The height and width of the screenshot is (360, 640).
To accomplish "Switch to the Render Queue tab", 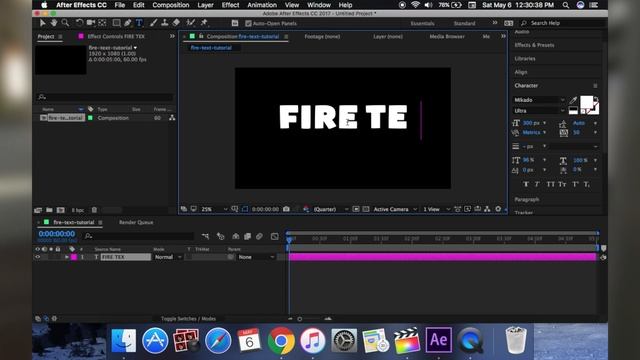I will (136, 222).
